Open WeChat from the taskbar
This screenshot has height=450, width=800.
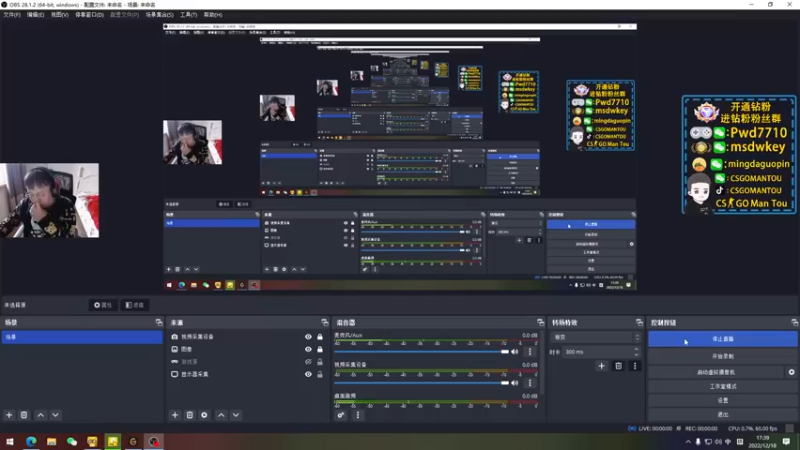pyautogui.click(x=72, y=441)
